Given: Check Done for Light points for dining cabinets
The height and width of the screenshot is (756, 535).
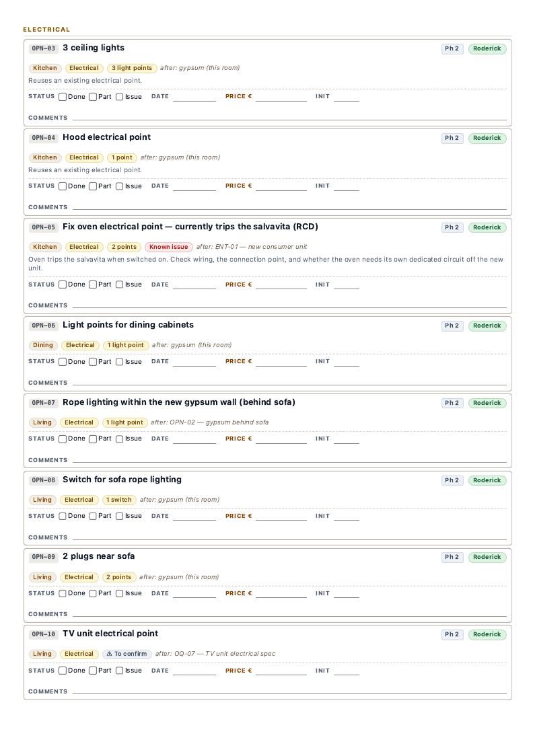Looking at the screenshot, I should pos(63,362).
